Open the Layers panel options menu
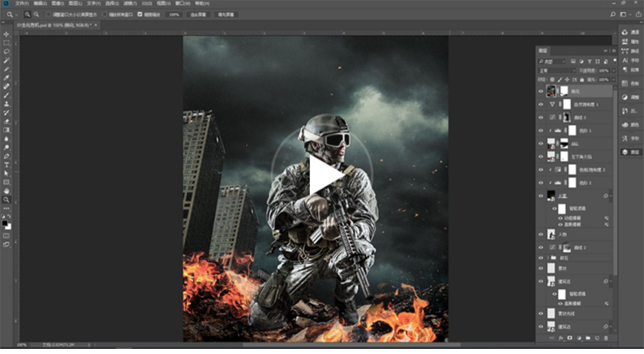644x354 pixels. [614, 51]
